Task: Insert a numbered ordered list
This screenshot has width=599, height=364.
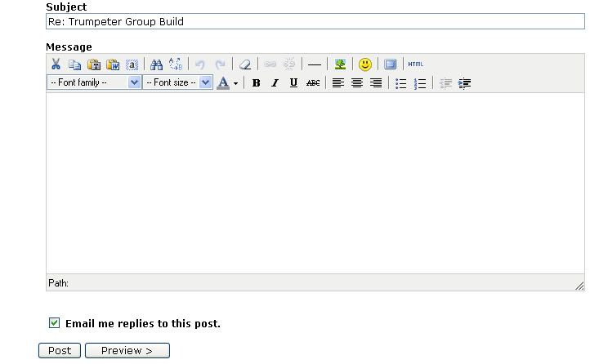Action: coord(420,83)
